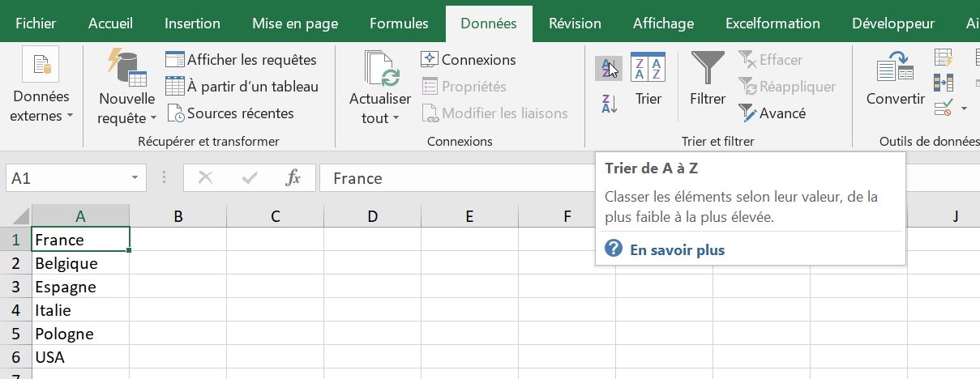Image resolution: width=980 pixels, height=379 pixels.
Task: Open the Mise en page tab
Action: pos(295,23)
